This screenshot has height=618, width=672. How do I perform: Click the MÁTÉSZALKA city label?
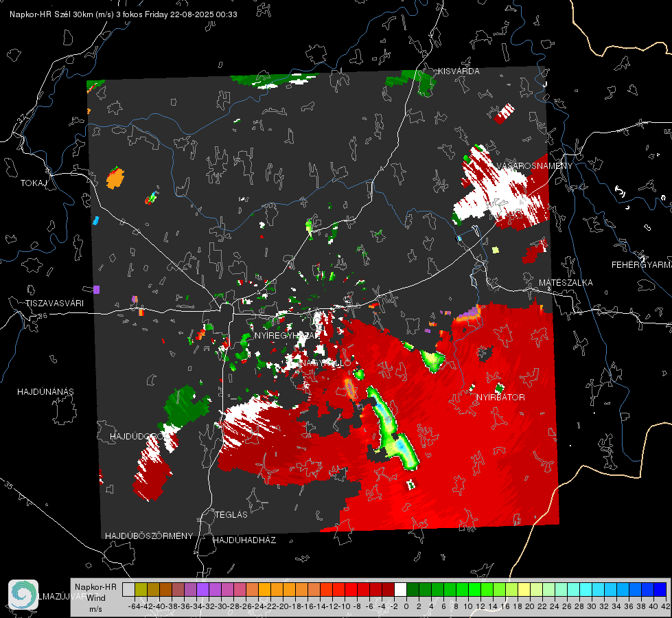click(566, 283)
